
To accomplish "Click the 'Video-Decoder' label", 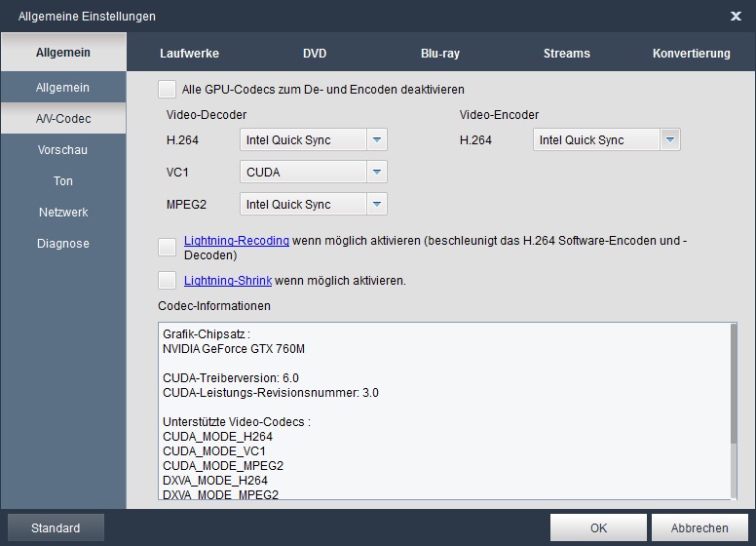I will click(207, 115).
